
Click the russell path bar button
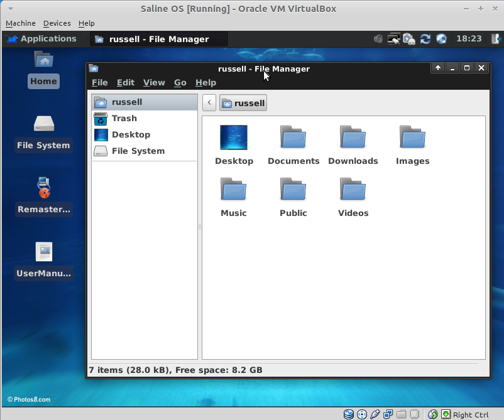click(243, 103)
